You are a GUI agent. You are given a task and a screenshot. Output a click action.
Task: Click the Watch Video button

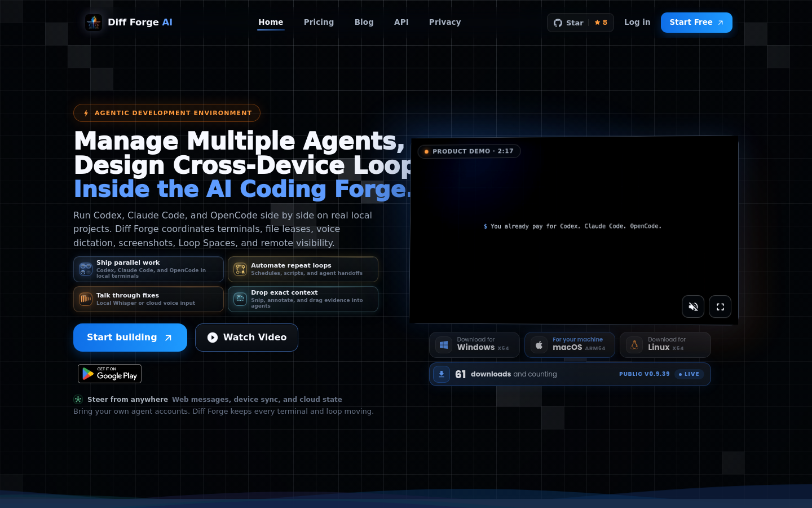coord(246,338)
